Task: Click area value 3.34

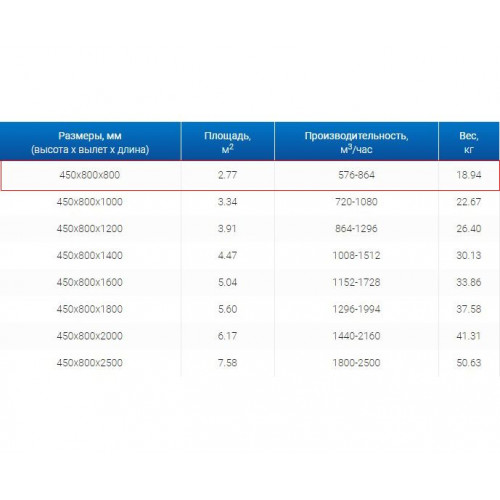Action: pyautogui.click(x=228, y=202)
